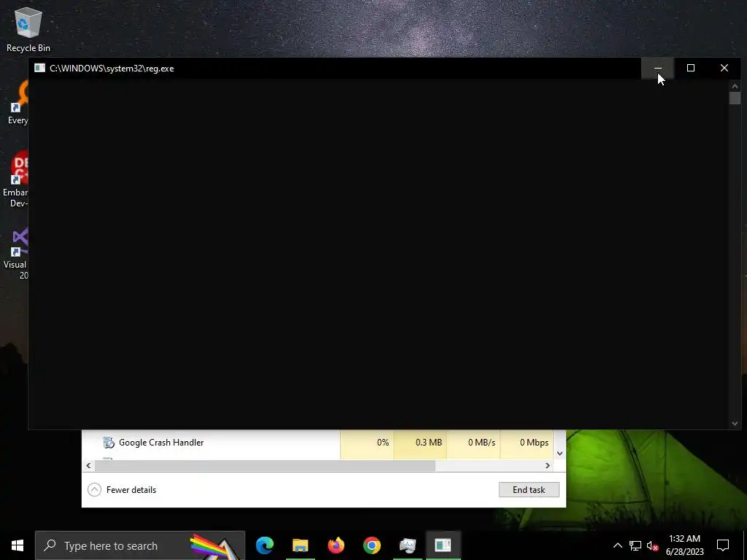Click Task Manager horizontal scrollbar right arrow
Screen dimensions: 747x560
tap(547, 465)
